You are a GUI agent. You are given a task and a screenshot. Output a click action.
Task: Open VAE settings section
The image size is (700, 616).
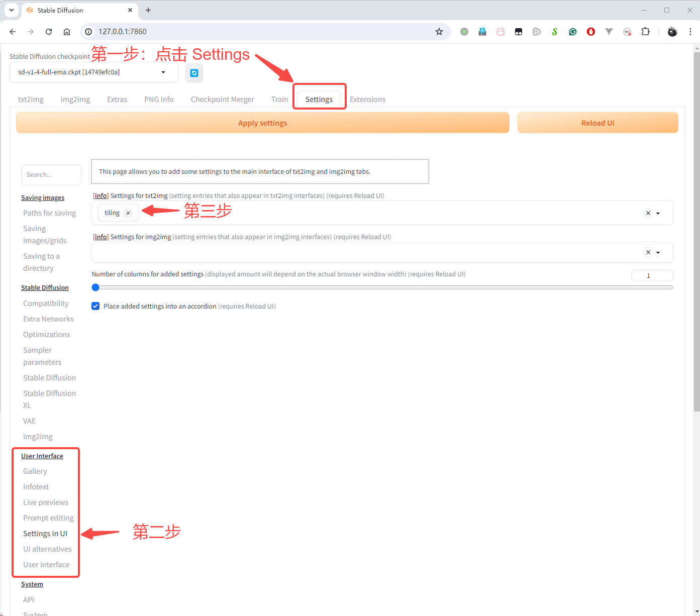[x=29, y=421]
